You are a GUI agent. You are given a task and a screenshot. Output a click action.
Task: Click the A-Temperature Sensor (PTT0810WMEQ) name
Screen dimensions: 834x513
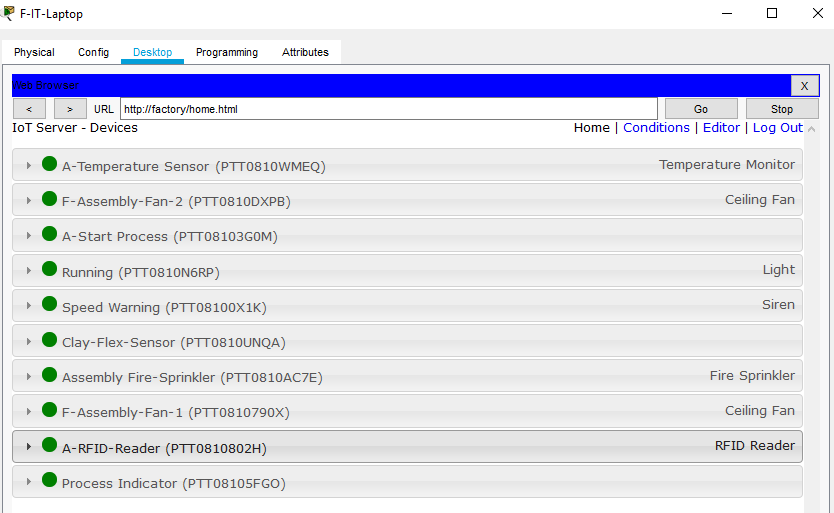point(194,167)
